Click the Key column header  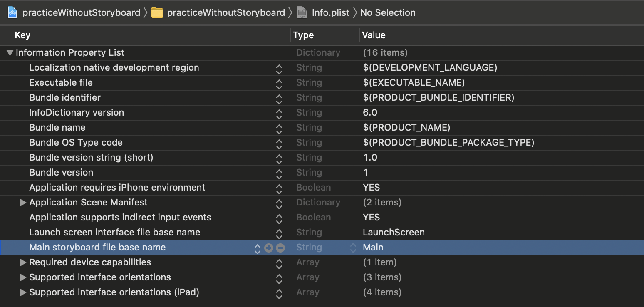22,35
